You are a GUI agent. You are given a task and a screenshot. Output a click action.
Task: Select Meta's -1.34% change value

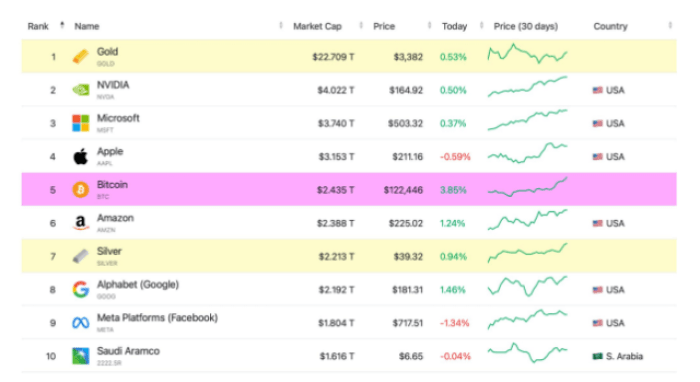tap(454, 323)
